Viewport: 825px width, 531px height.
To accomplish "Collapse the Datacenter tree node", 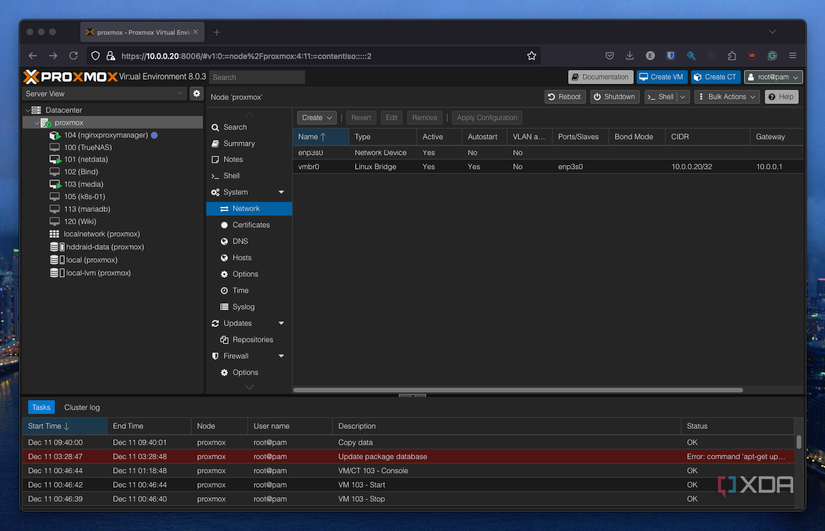I will 28,110.
